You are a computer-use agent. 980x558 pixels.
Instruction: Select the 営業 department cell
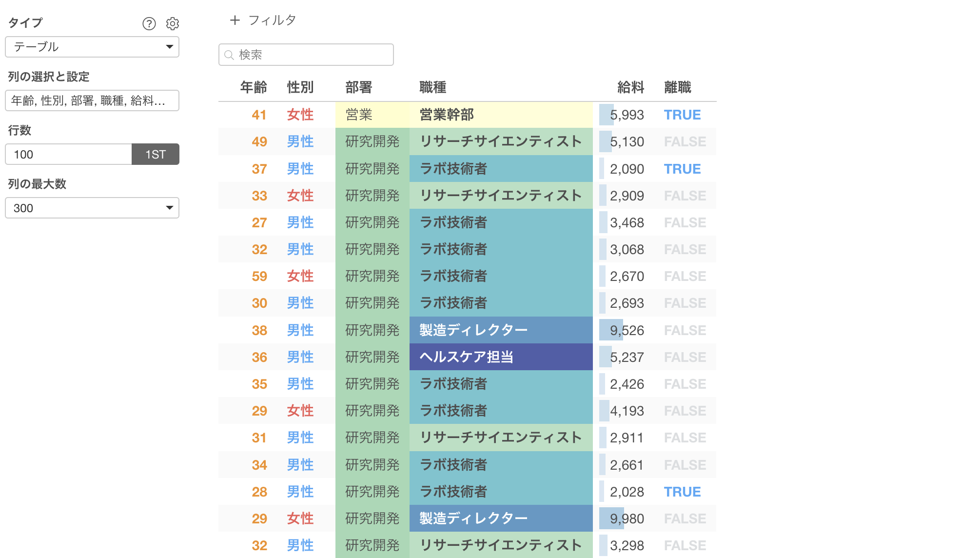(372, 115)
